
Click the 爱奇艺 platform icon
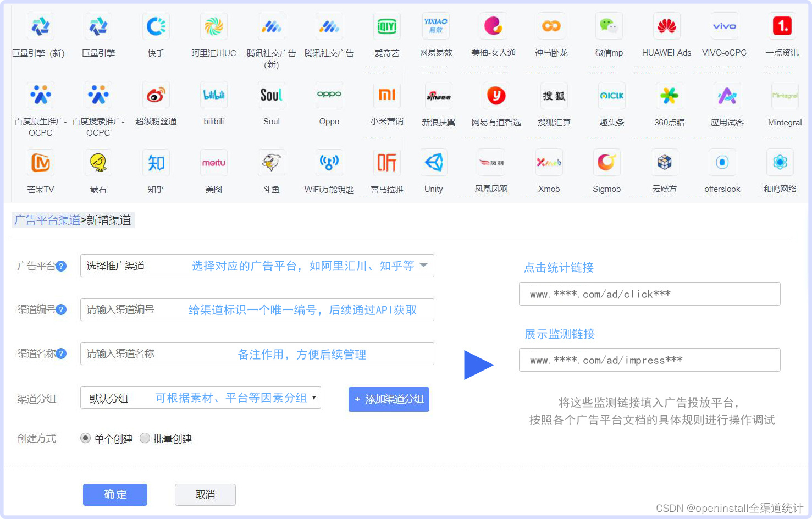387,26
